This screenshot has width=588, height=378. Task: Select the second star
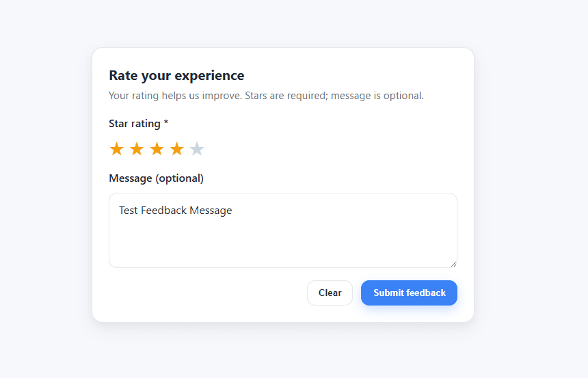tap(137, 149)
